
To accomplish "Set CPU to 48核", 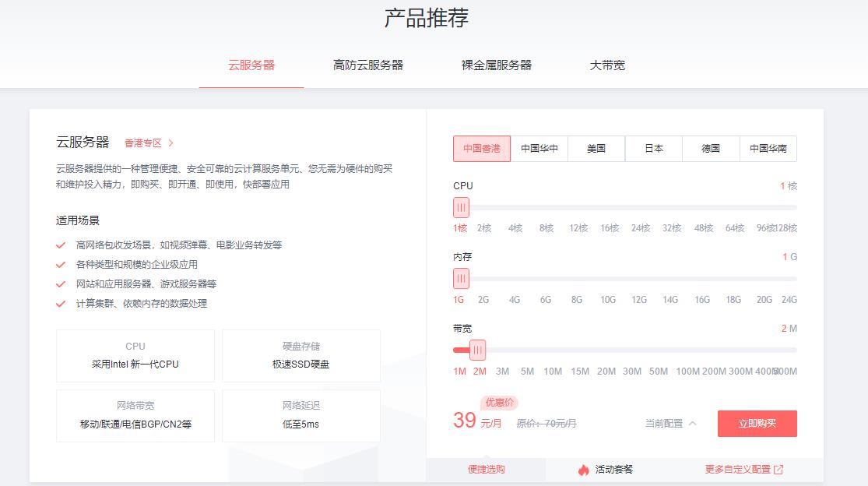I will click(x=704, y=228).
